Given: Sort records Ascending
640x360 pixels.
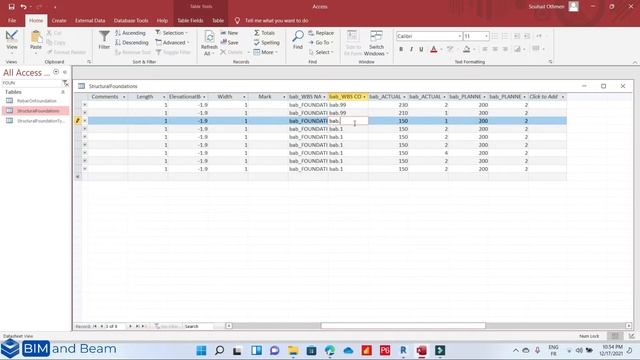Looking at the screenshot, I should pyautogui.click(x=130, y=33).
